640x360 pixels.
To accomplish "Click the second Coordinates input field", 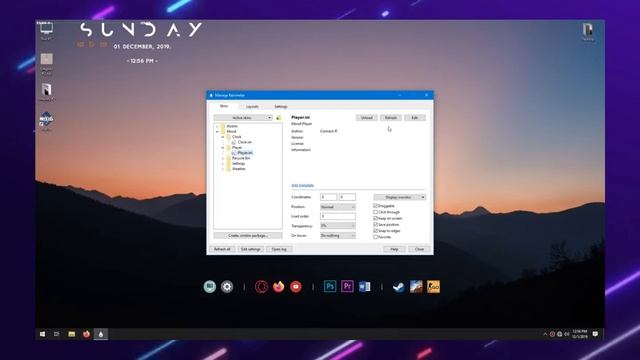I will click(x=347, y=197).
